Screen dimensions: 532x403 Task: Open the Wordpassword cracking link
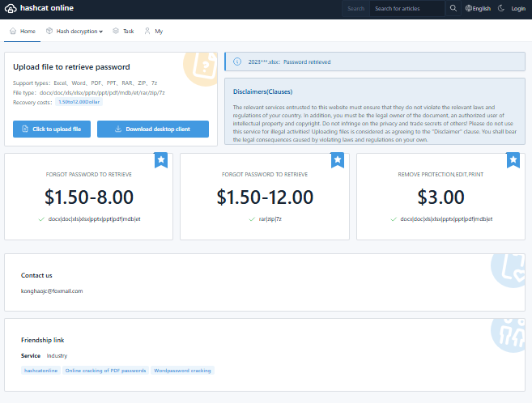click(x=182, y=371)
